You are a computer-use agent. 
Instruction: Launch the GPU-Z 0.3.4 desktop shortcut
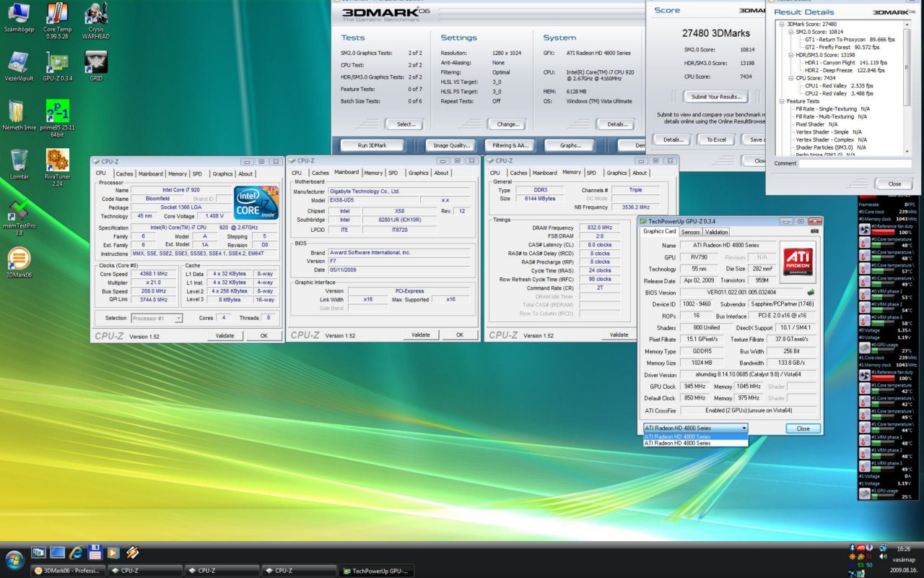(x=57, y=66)
